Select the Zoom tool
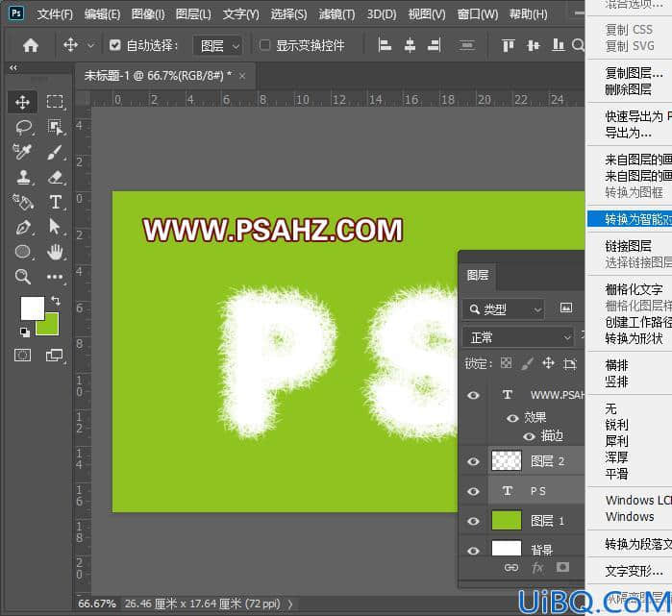 coord(22,277)
